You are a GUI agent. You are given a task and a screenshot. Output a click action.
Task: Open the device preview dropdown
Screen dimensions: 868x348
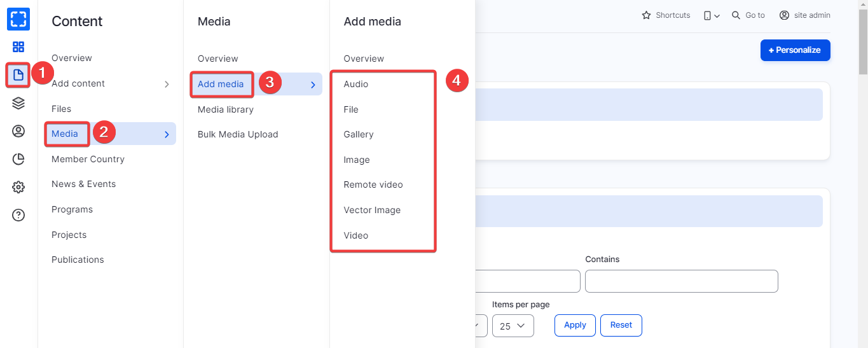point(712,15)
